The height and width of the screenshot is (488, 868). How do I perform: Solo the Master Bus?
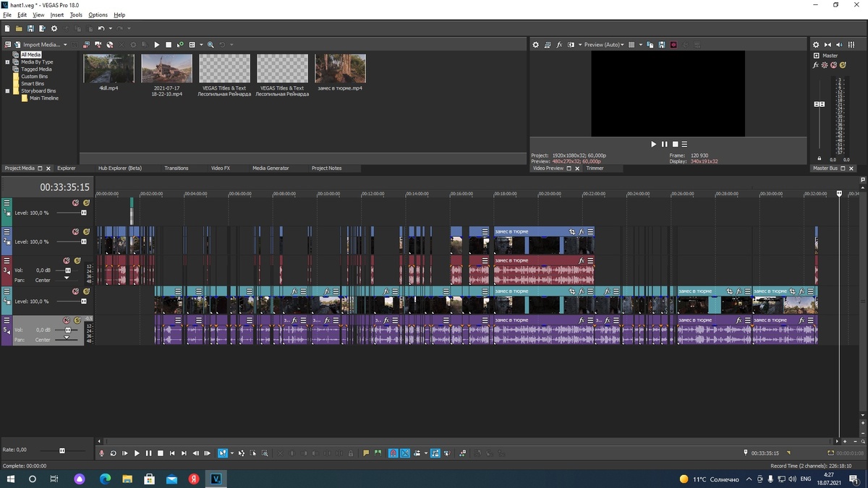pyautogui.click(x=843, y=65)
